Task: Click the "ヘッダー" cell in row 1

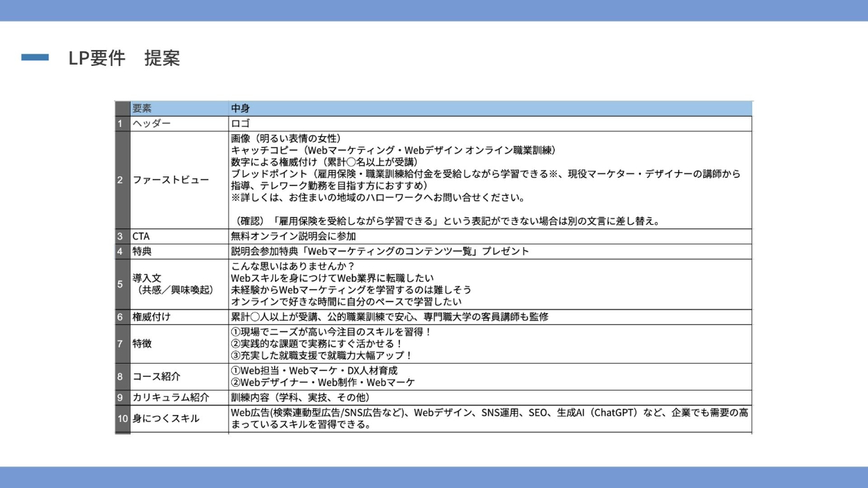Action: pyautogui.click(x=178, y=124)
